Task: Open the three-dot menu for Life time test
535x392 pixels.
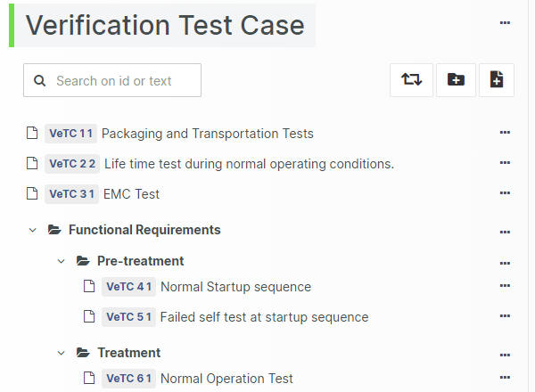Action: tap(505, 163)
